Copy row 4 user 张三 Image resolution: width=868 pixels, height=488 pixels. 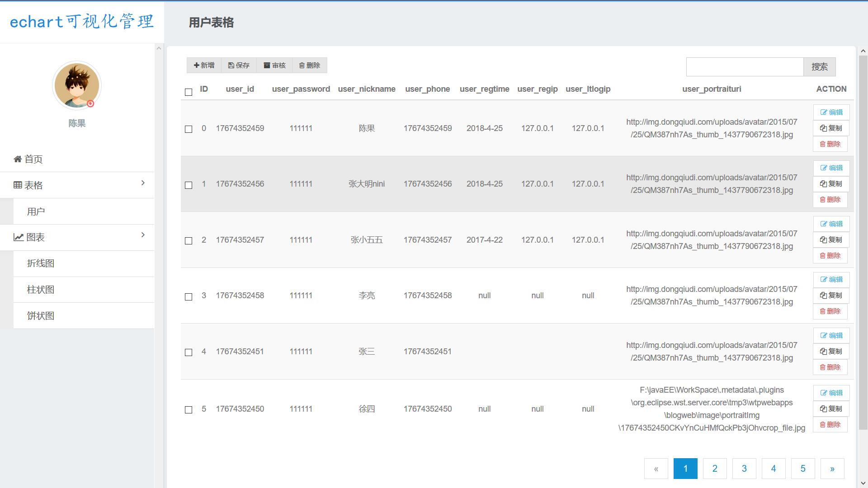(831, 352)
